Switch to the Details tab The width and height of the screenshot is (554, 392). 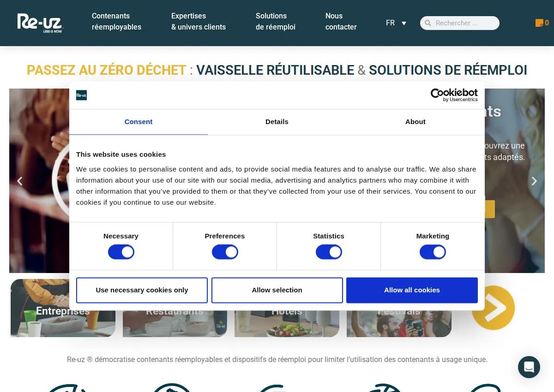pyautogui.click(x=277, y=122)
